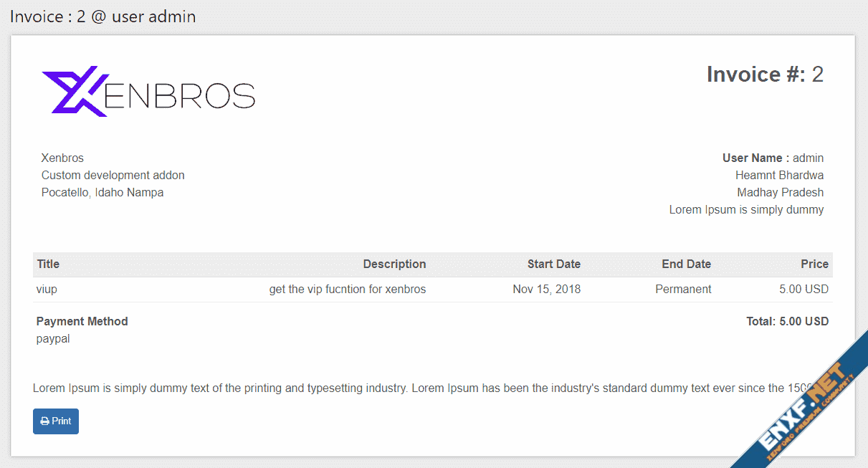This screenshot has width=868, height=468.
Task: Click the 'Custom development addon' company line
Action: [113, 176]
